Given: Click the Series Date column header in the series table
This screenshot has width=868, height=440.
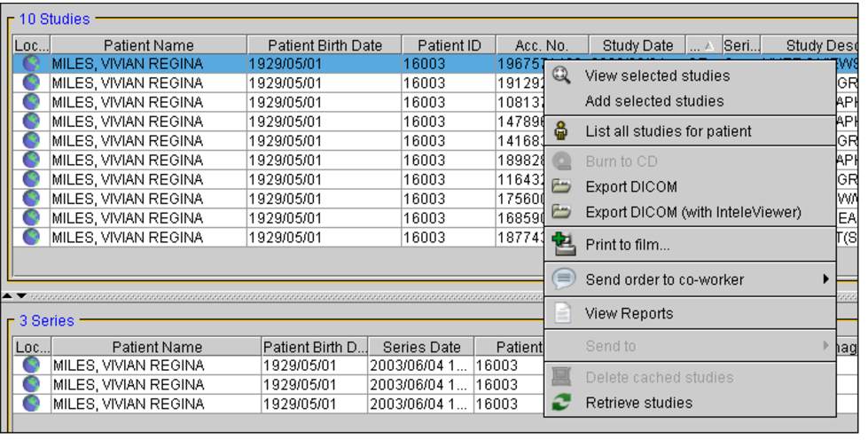Looking at the screenshot, I should point(421,347).
